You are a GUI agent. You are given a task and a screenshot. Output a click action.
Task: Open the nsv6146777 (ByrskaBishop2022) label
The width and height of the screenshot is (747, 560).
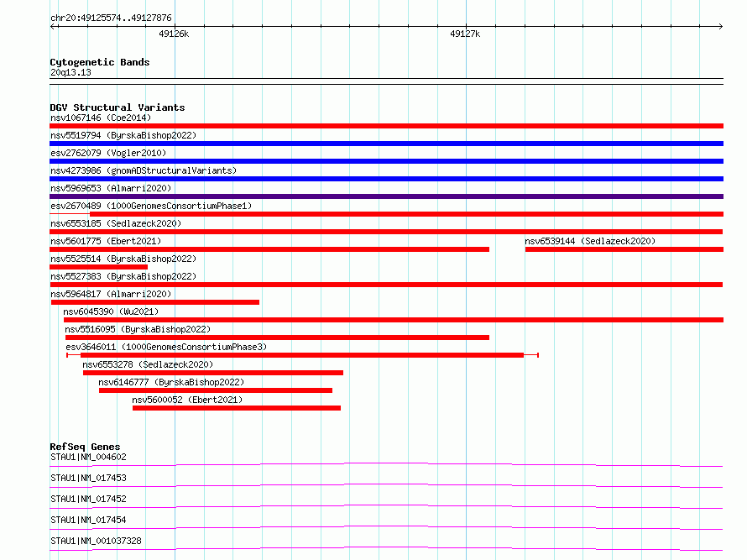(x=171, y=382)
